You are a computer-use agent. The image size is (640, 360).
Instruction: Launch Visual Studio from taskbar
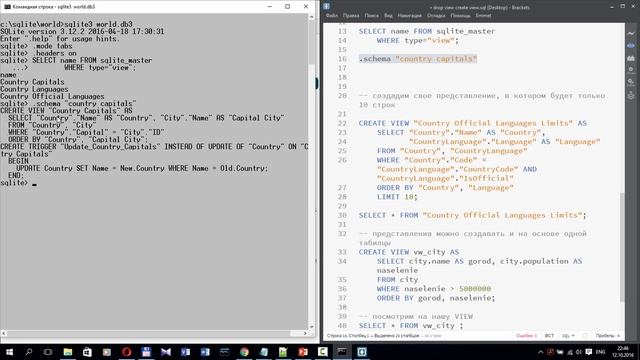[166, 352]
